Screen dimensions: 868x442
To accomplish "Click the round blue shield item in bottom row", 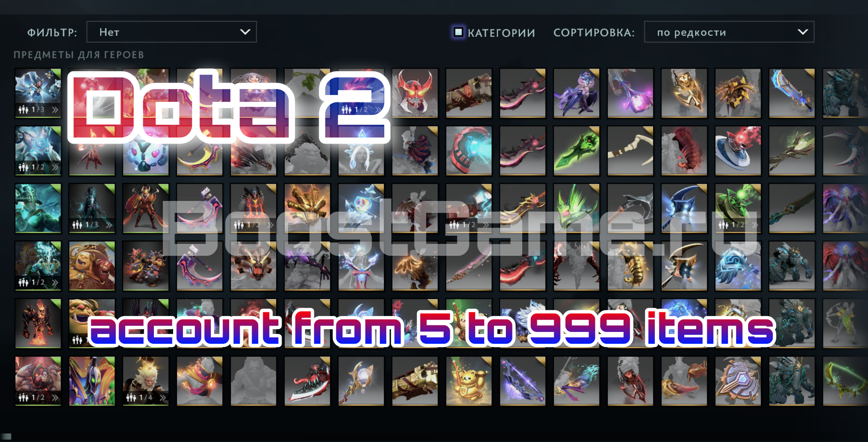I will click(x=738, y=381).
